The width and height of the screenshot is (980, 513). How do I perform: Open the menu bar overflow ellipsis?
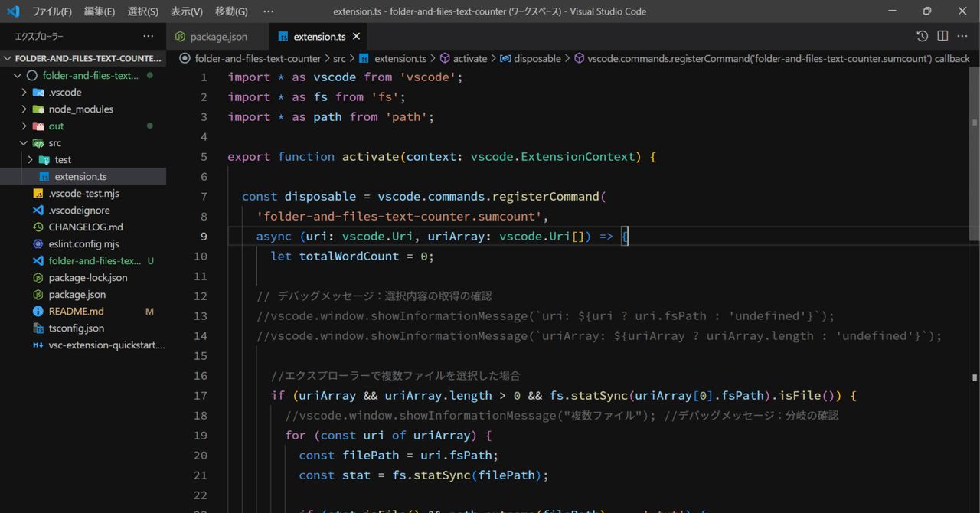(x=267, y=11)
